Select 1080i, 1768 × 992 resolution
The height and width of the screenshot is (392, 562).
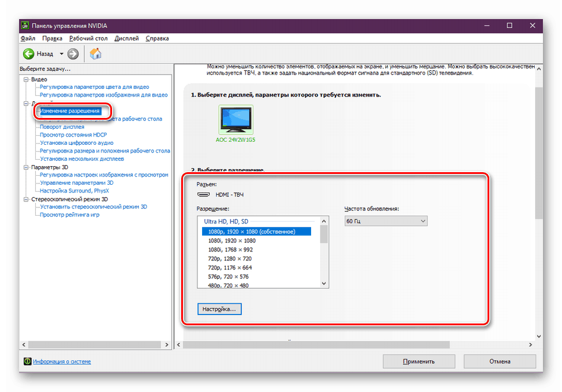point(231,250)
